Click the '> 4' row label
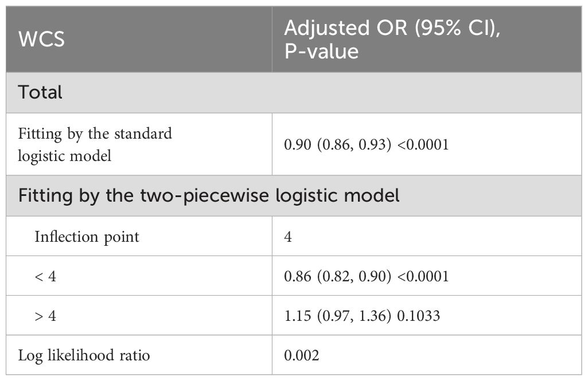 [45, 316]
